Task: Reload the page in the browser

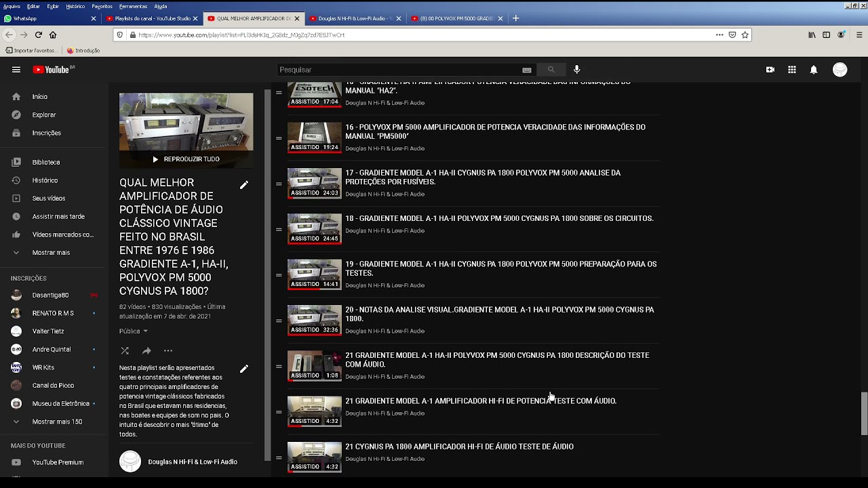Action: 39,35
